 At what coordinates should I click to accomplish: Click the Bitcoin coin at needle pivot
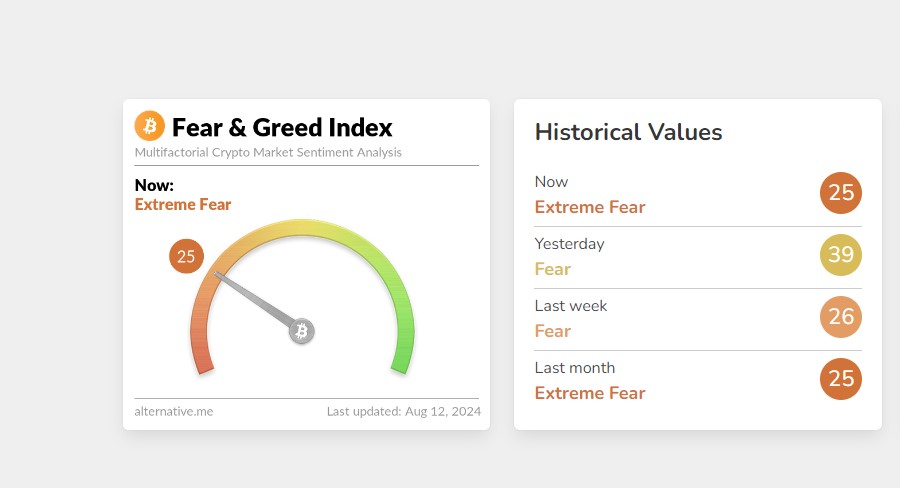[302, 331]
